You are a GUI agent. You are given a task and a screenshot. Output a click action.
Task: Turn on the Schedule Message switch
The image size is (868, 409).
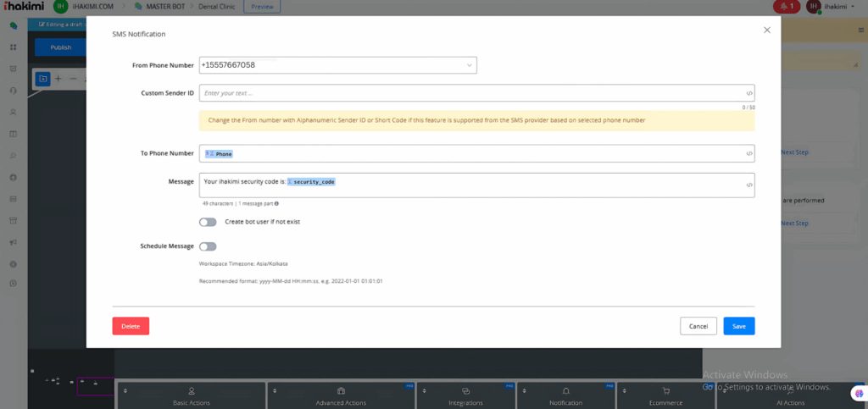pos(208,246)
